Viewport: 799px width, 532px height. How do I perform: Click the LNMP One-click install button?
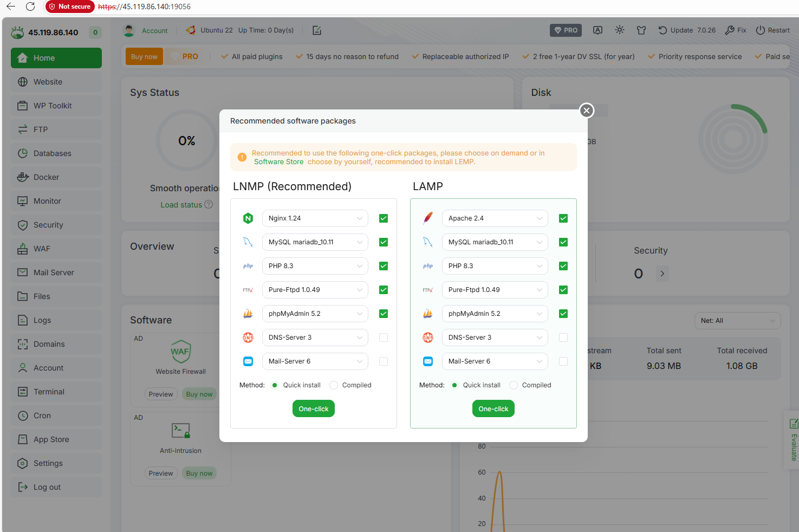(313, 409)
